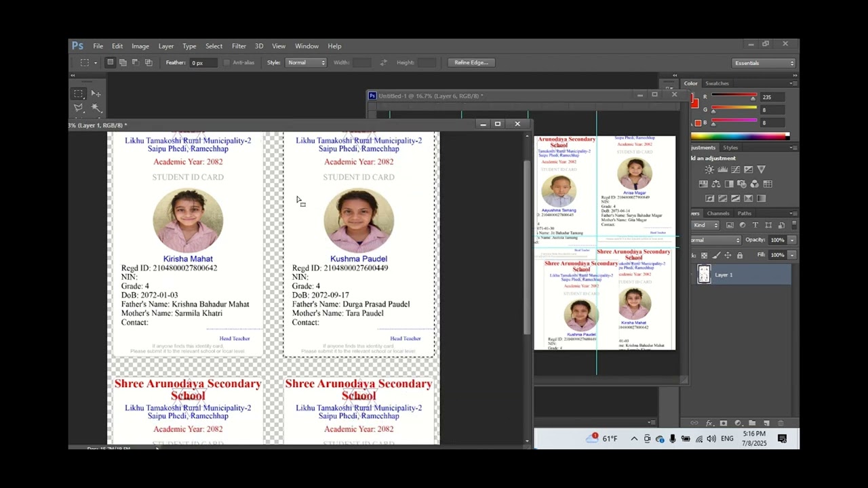The height and width of the screenshot is (488, 868).
Task: Toggle adjustment layer filter
Action: pos(743,225)
